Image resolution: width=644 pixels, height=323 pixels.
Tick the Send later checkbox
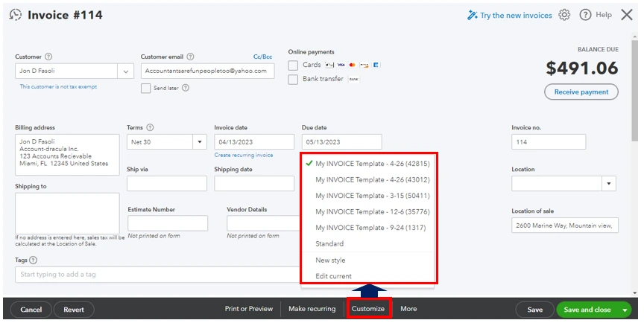pyautogui.click(x=146, y=88)
